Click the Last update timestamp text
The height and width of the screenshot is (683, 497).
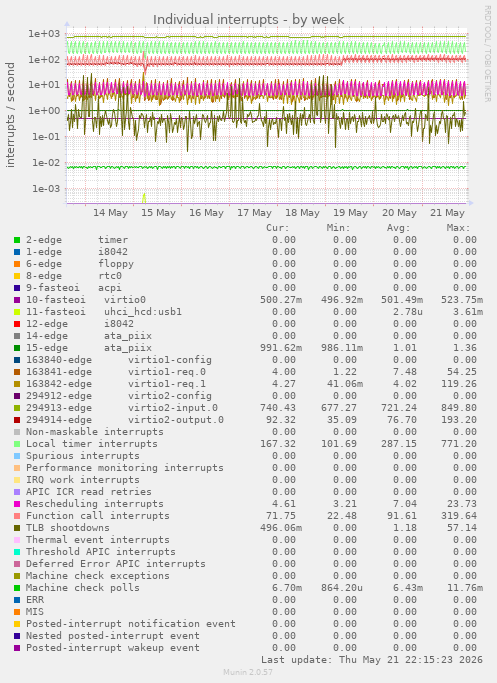[372, 660]
